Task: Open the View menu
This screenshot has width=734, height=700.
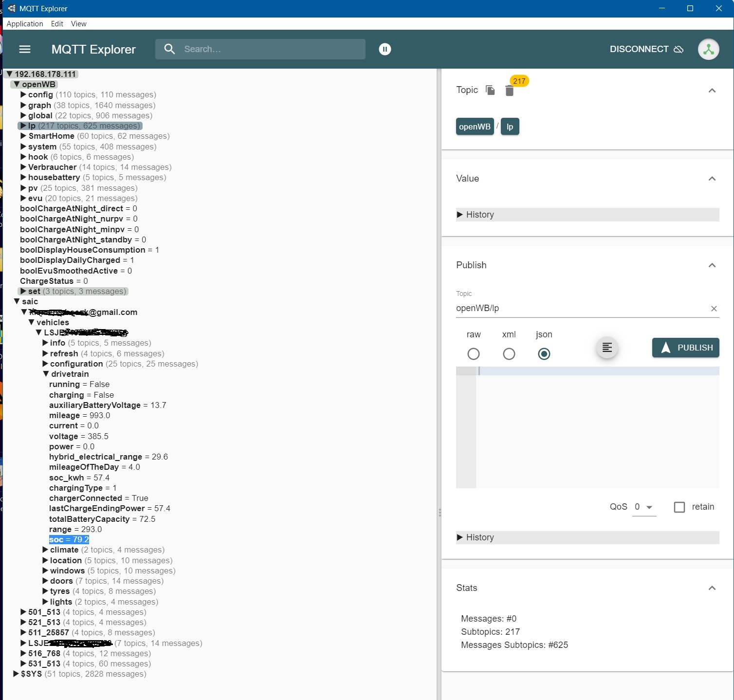Action: (x=78, y=24)
